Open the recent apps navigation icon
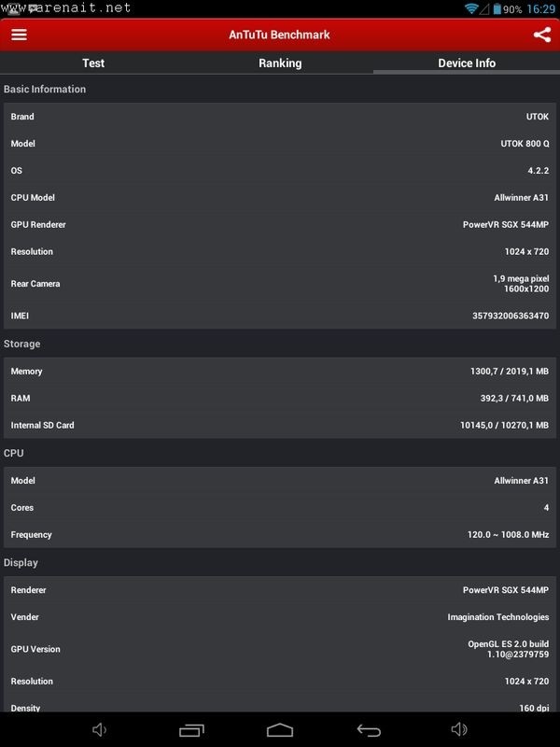This screenshot has height=747, width=560. tap(191, 729)
